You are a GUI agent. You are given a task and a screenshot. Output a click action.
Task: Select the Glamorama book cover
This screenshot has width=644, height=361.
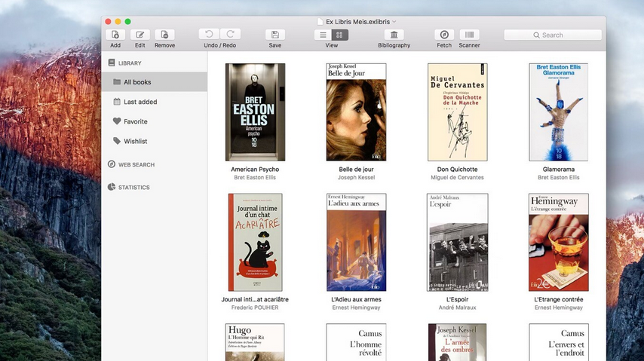(x=559, y=112)
